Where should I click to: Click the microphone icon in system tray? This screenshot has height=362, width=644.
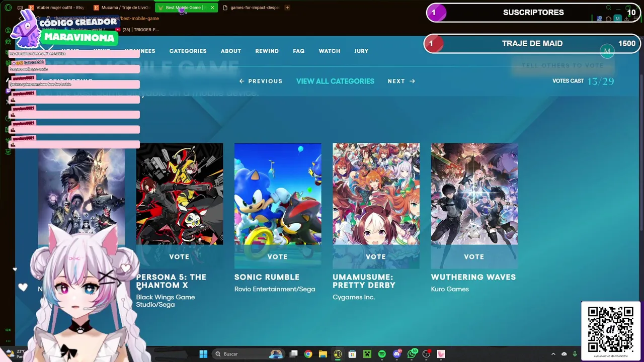[x=575, y=354]
